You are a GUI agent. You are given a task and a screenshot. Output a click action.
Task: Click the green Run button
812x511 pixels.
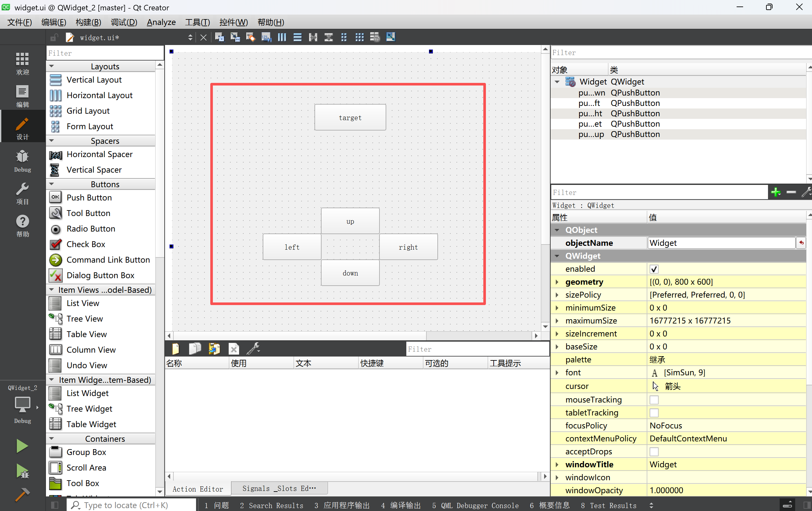(x=22, y=446)
